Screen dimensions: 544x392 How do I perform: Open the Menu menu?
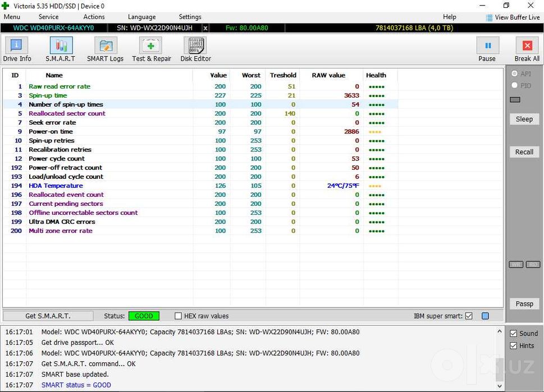point(12,17)
